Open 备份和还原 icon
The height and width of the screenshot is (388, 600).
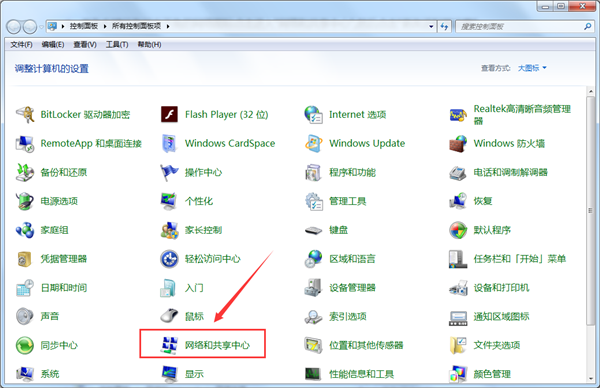25,172
